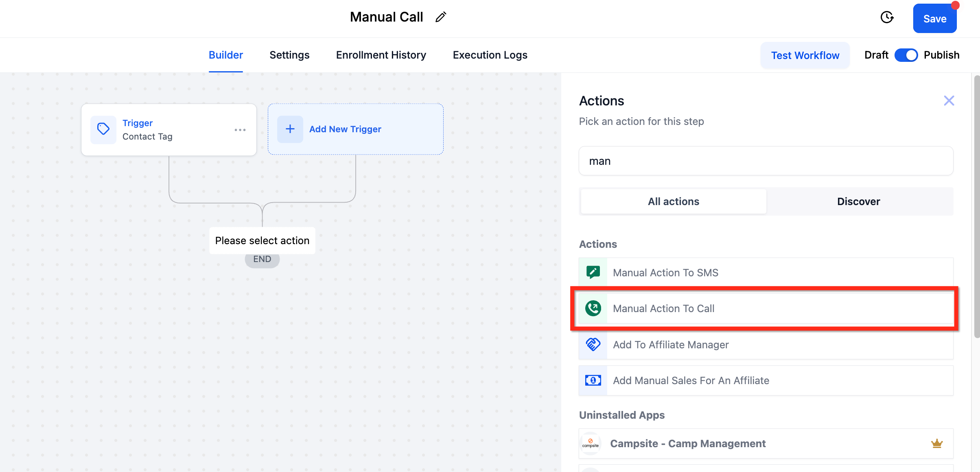This screenshot has height=472, width=980.
Task: Click the money icon for Add Manual Sales
Action: tap(593, 380)
